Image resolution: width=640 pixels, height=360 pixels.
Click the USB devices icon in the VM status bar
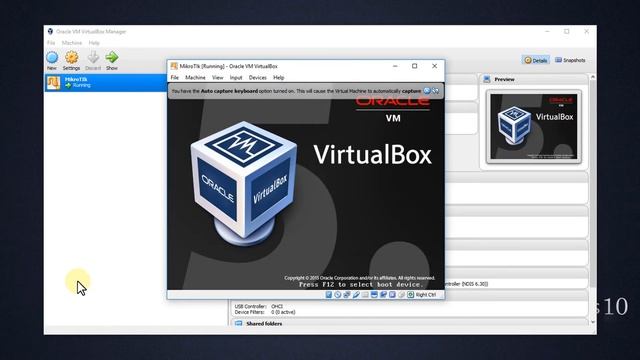pyautogui.click(x=356, y=294)
